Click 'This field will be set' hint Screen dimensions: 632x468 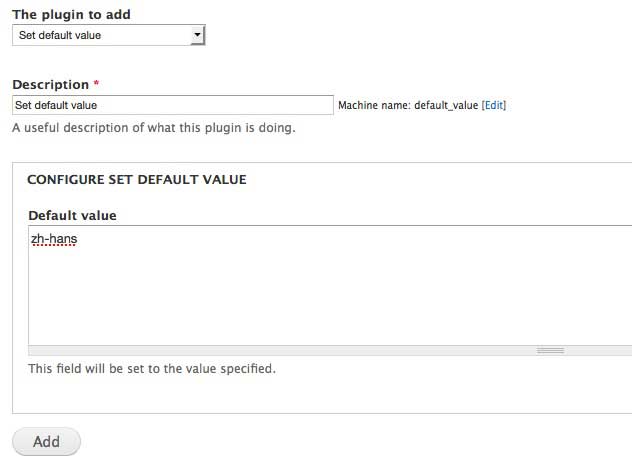(x=151, y=368)
